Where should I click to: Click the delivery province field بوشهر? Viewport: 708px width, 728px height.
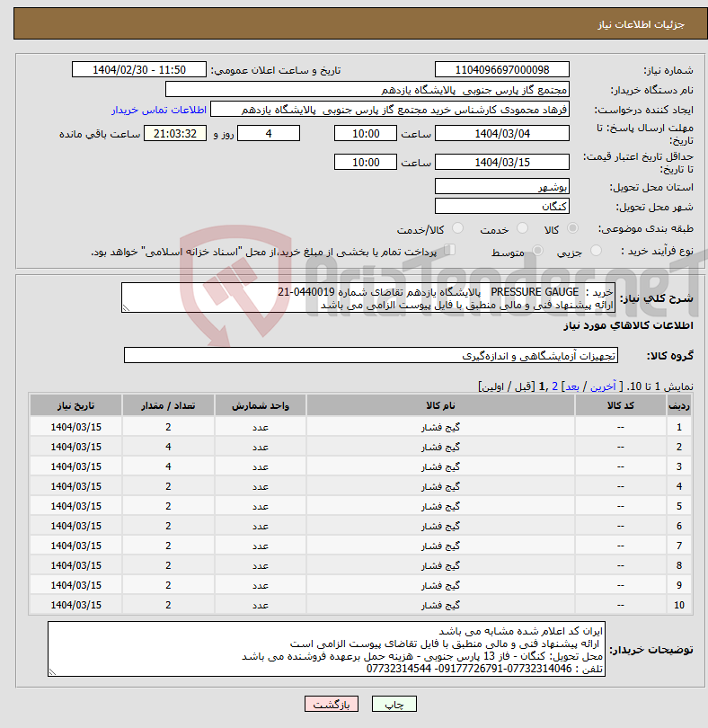(x=502, y=187)
